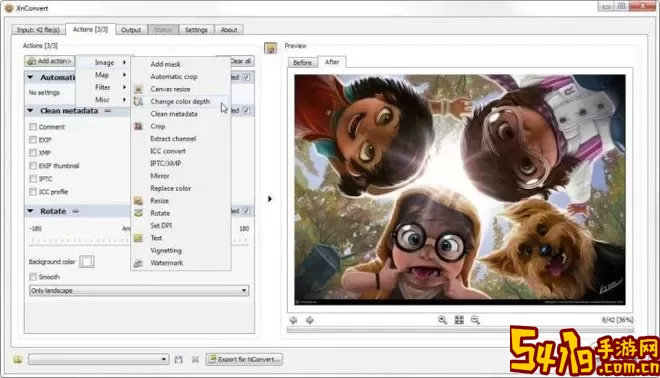Click the Change color depth icon

138,101
